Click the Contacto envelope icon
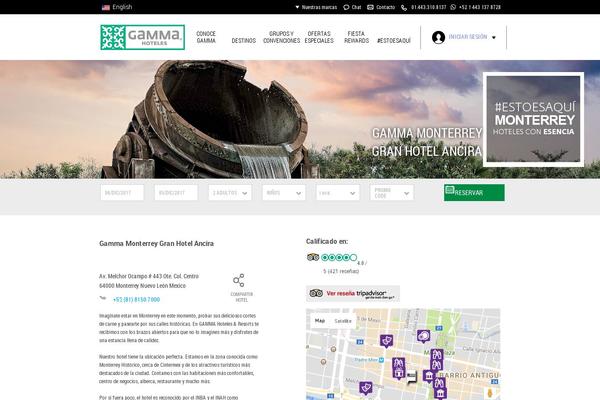 [370, 7]
